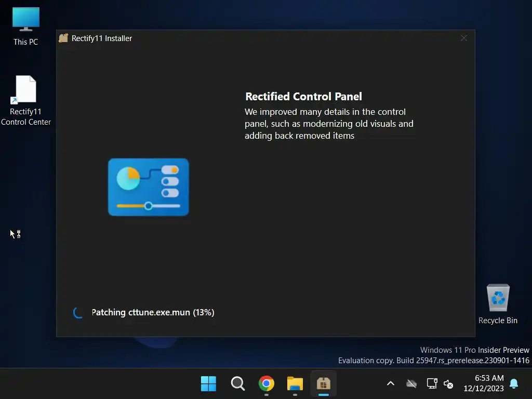The height and width of the screenshot is (399, 532).
Task: Click the cloud sync tray icon
Action: pyautogui.click(x=411, y=384)
